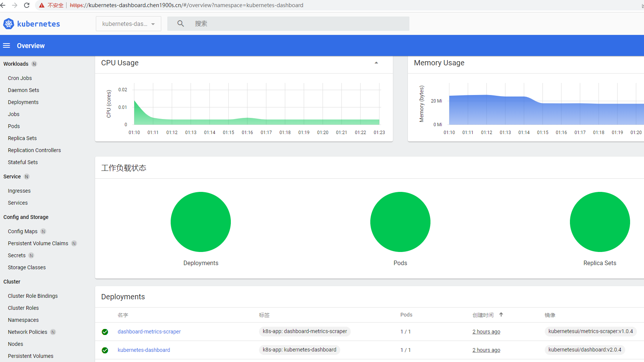Click the green Pods status circle
Viewport: 644px width, 362px height.
400,222
